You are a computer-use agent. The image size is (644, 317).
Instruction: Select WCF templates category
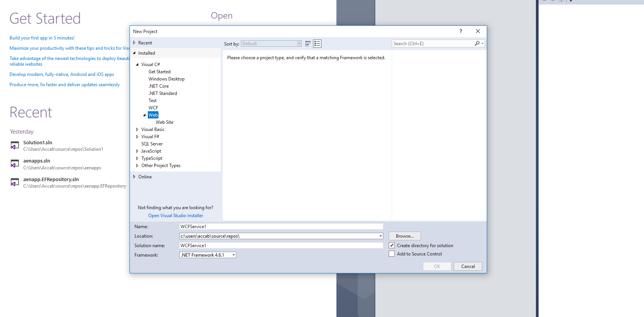(x=153, y=108)
